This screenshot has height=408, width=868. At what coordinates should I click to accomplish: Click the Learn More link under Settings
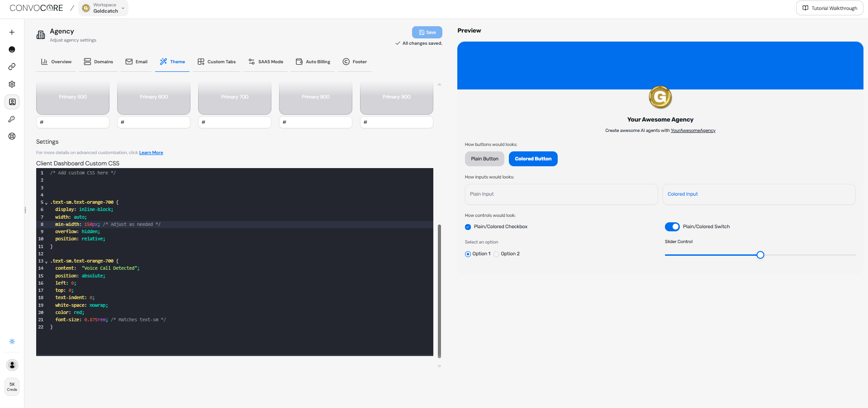[151, 152]
